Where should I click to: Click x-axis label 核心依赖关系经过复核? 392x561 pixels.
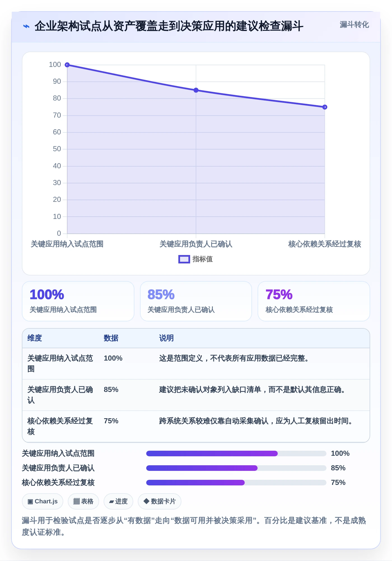pos(325,244)
